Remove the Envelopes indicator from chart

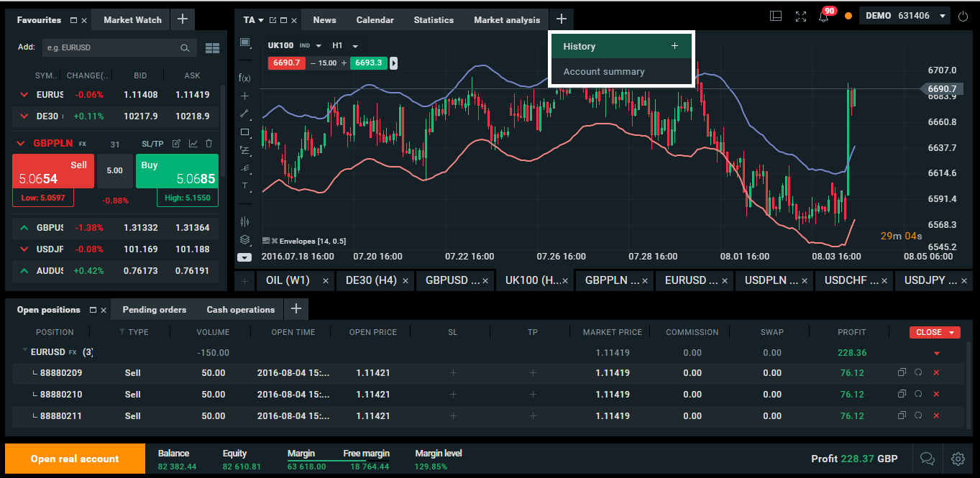point(274,241)
